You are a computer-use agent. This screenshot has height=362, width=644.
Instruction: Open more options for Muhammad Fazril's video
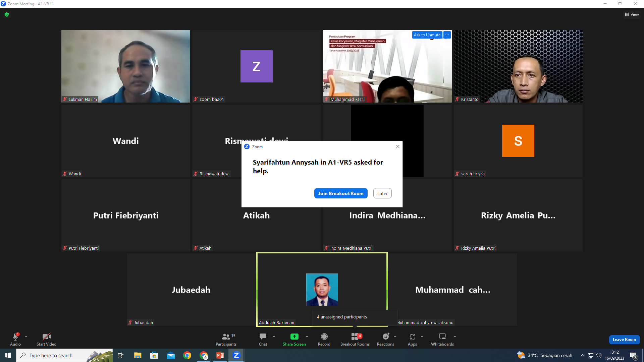447,35
